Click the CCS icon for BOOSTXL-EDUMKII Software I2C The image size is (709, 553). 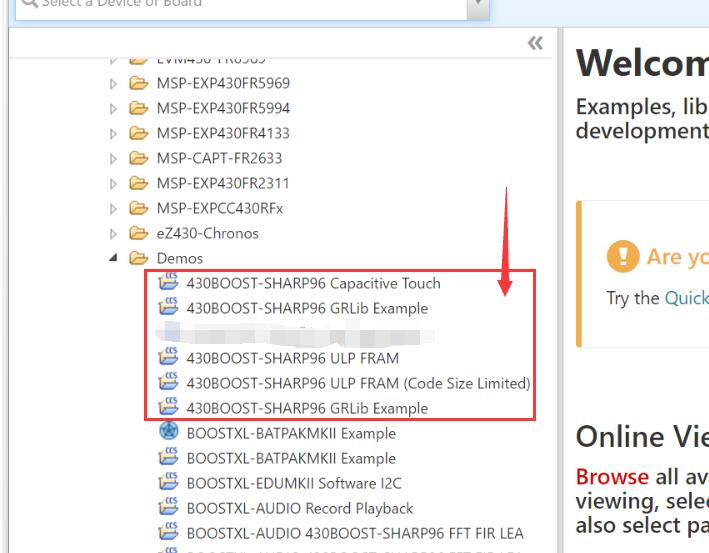point(168,482)
